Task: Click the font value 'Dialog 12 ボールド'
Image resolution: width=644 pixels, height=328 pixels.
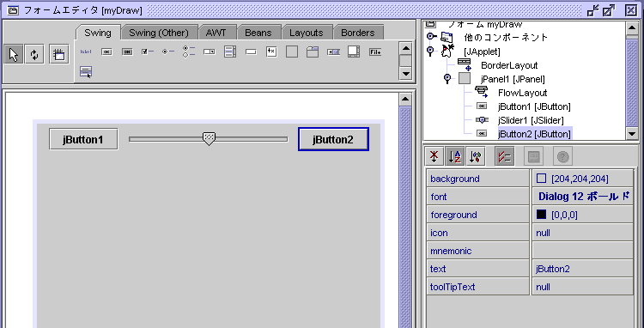Action: (582, 197)
